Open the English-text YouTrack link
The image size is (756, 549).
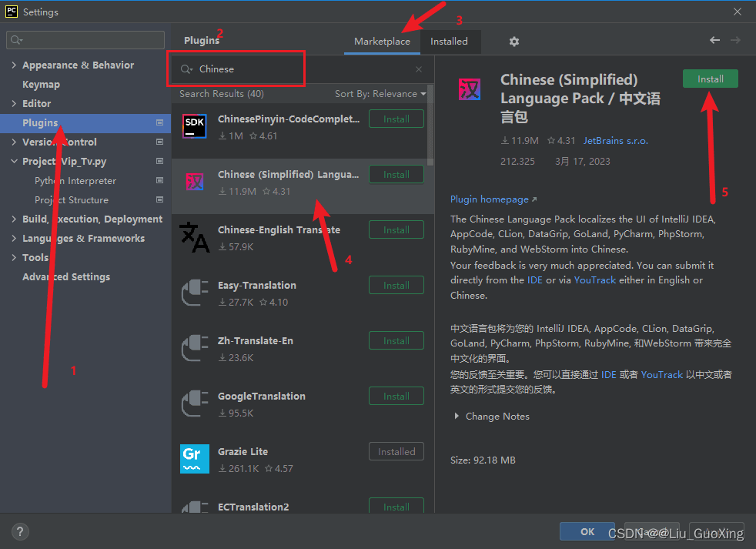(x=594, y=280)
